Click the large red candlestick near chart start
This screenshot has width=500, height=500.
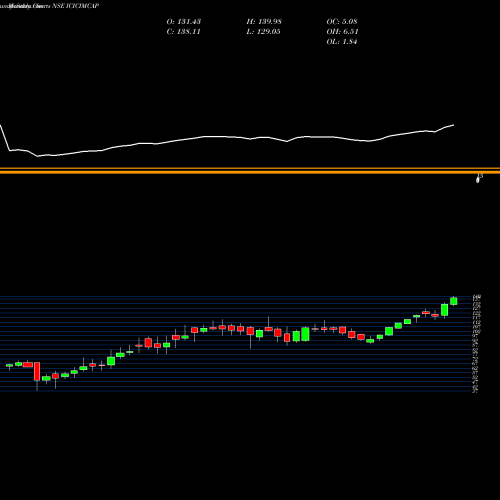[37, 371]
